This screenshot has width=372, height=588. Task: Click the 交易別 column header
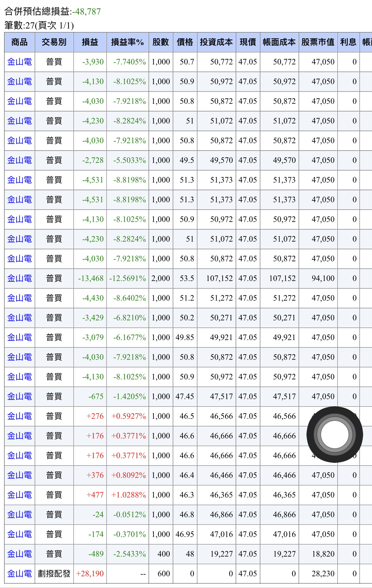54,42
